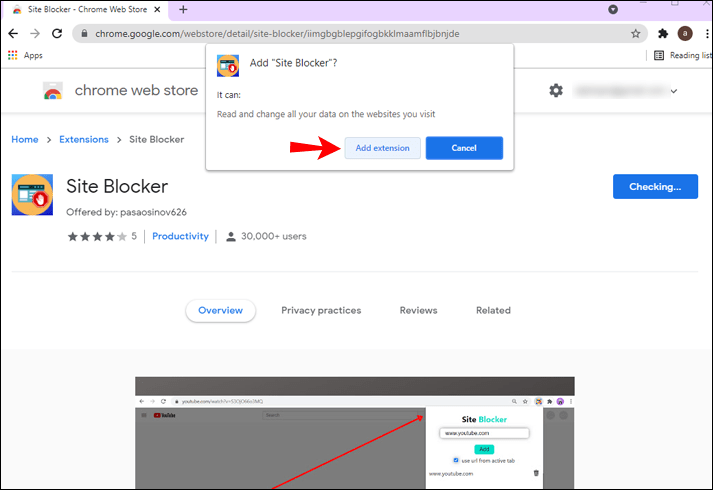The image size is (713, 490).
Task: Open the Reviews tab
Action: [x=418, y=310]
